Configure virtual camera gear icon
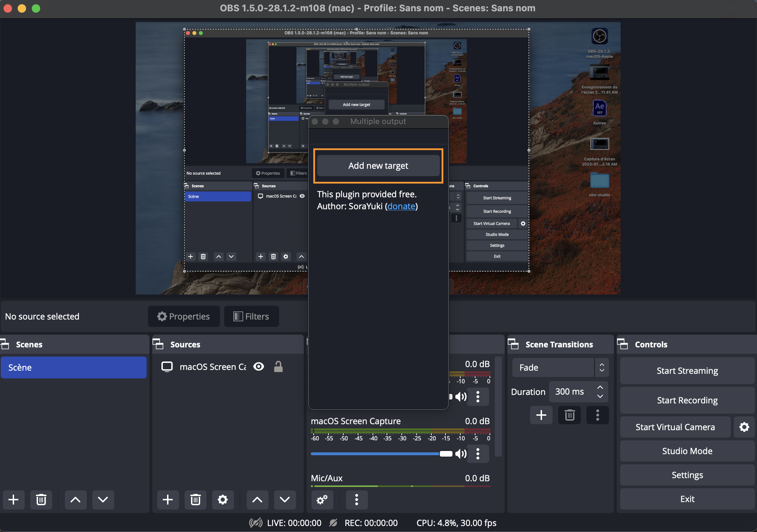The image size is (757, 532). tap(744, 427)
